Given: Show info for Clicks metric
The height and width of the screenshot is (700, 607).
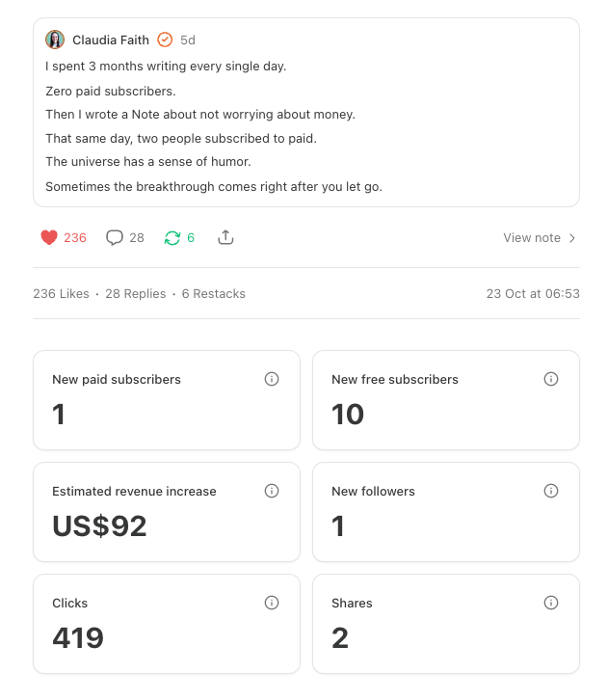Looking at the screenshot, I should tap(272, 603).
